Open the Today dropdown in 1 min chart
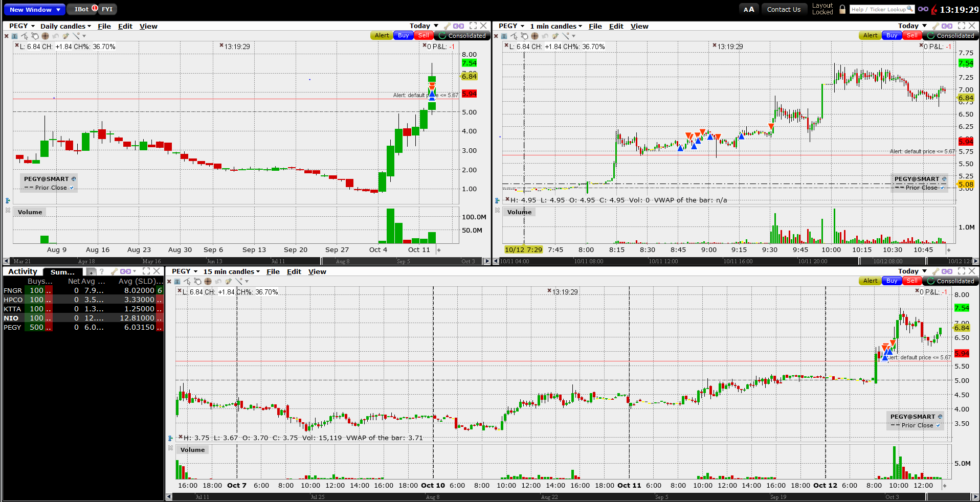This screenshot has height=502, width=980. 912,26
